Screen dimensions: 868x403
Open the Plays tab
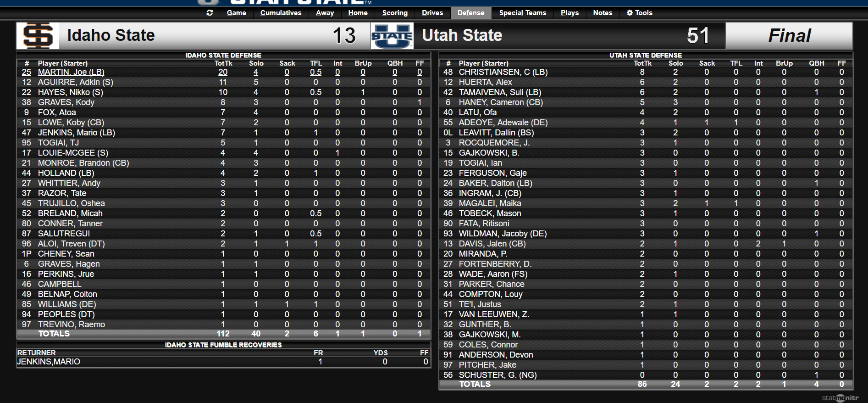pos(569,13)
